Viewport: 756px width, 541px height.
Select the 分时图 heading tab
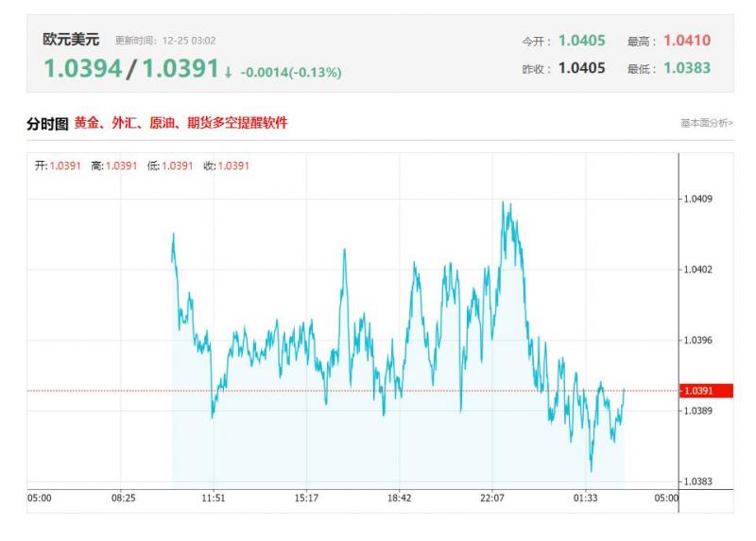point(47,124)
